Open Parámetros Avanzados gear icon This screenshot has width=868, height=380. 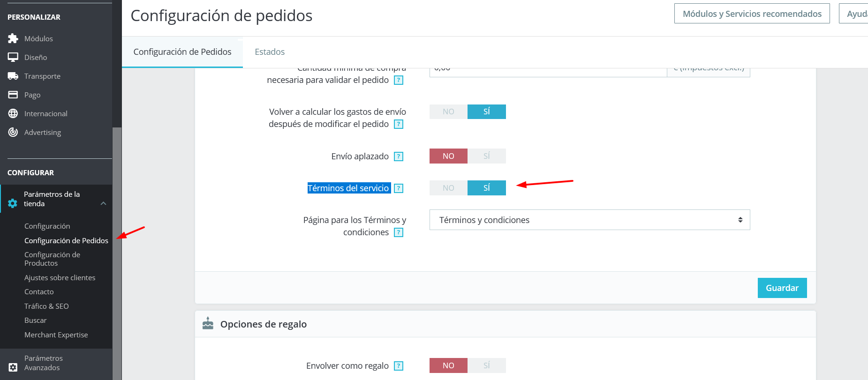tap(13, 367)
